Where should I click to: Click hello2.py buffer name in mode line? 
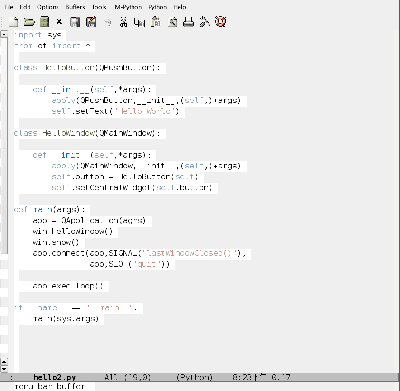point(55,377)
